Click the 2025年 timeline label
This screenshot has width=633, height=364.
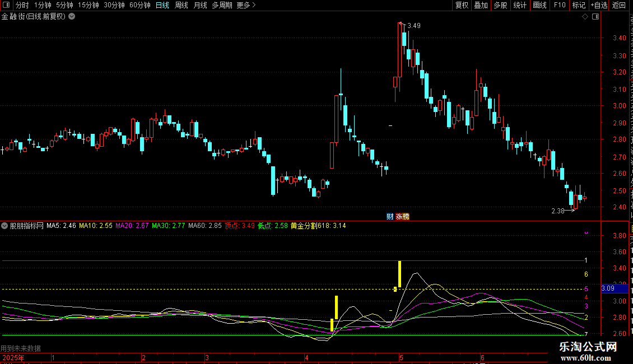point(13,357)
